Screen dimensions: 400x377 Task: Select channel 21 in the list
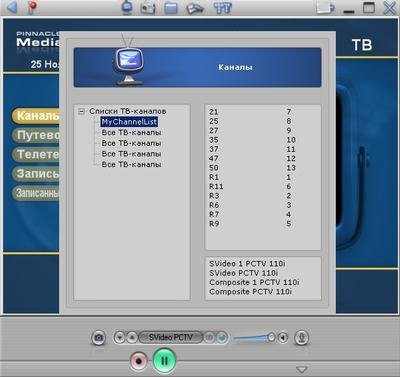[263, 112]
